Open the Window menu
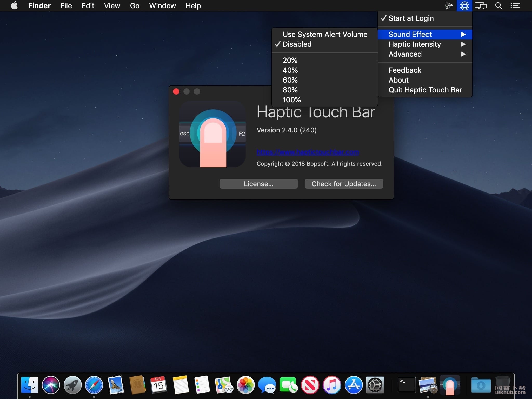Screen dimensions: 532x399 pyautogui.click(x=162, y=6)
